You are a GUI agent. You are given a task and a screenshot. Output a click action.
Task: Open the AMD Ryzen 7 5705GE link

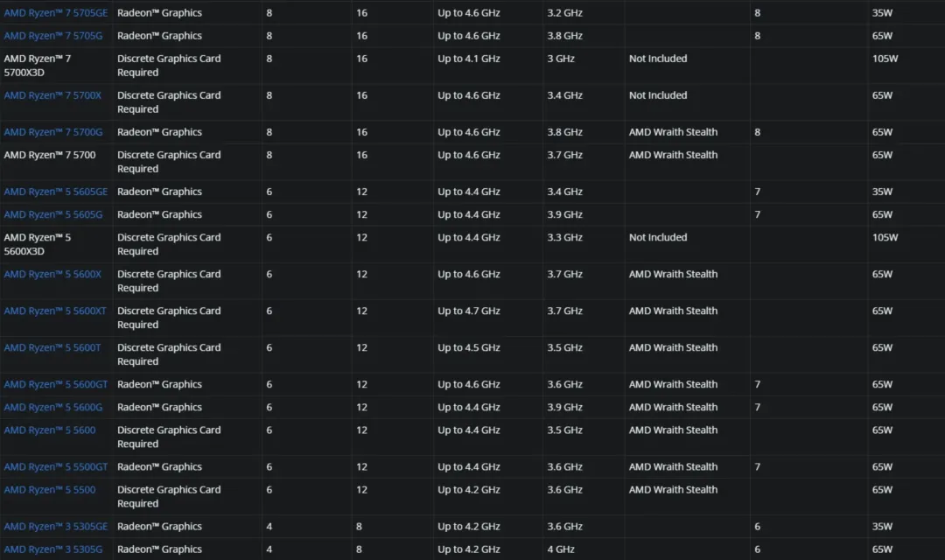pos(55,13)
